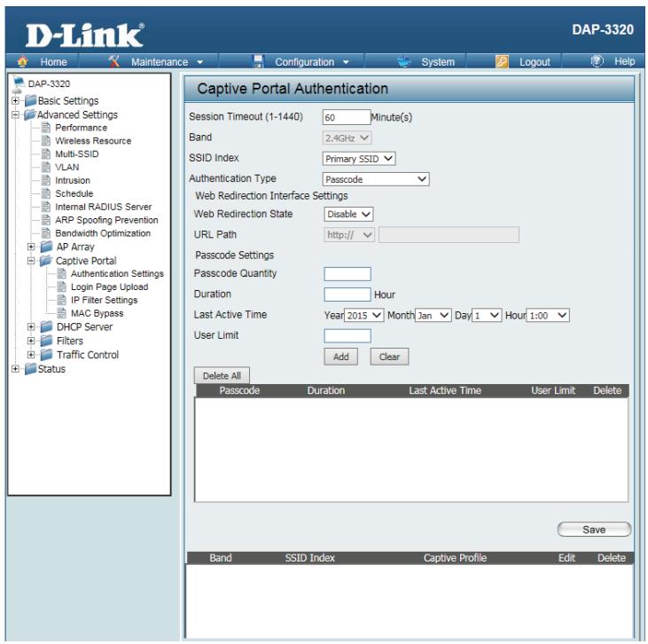Open the Day dropdown
This screenshot has height=644, width=648.
487,316
